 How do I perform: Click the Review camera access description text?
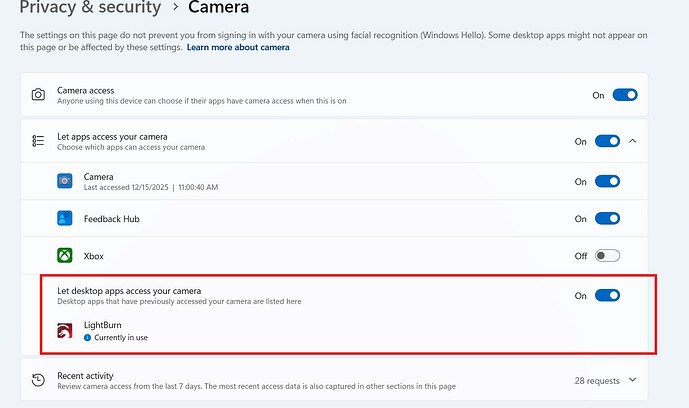pos(257,386)
